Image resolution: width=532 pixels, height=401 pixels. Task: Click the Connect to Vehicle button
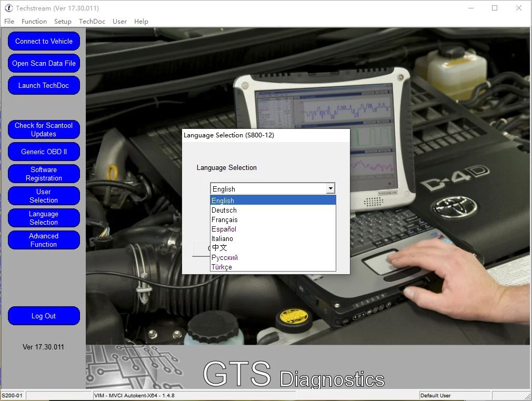tap(44, 41)
